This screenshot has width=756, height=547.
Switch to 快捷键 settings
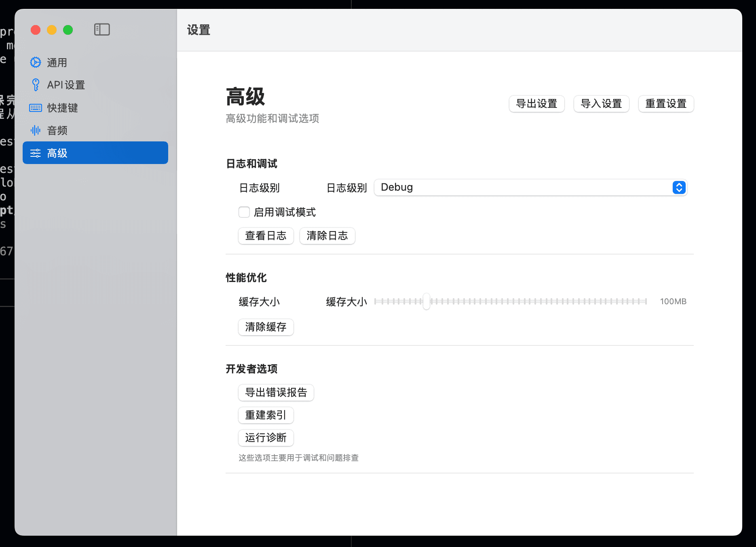95,107
